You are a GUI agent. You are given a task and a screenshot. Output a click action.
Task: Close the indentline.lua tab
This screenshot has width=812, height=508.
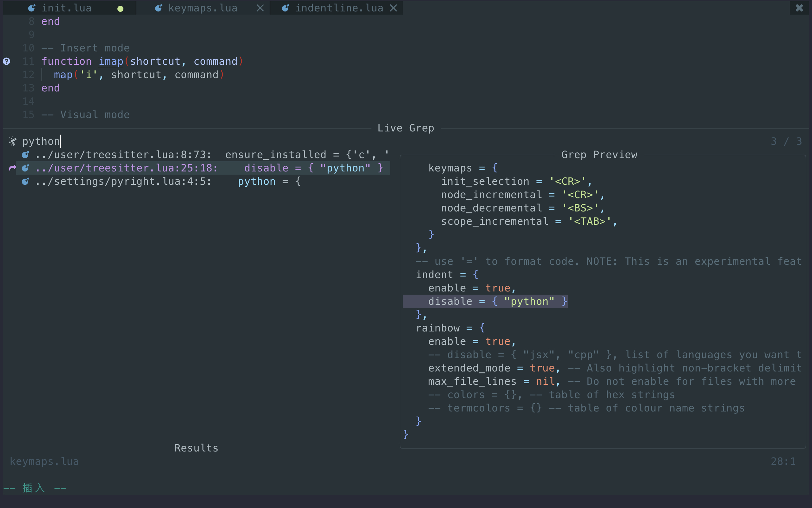394,8
